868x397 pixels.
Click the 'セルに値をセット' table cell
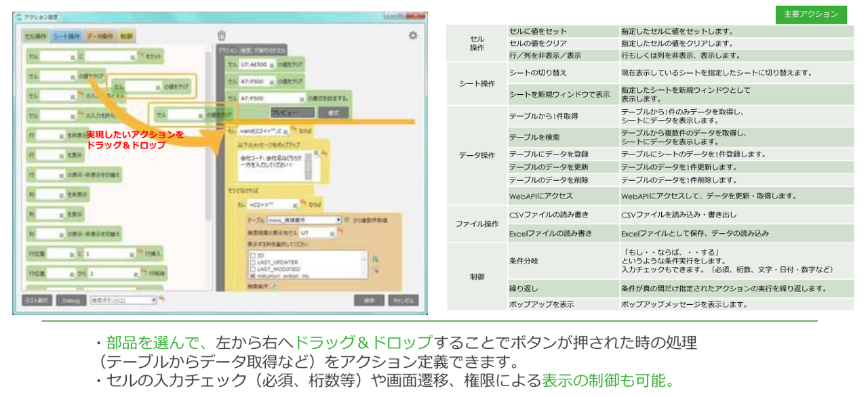click(x=564, y=31)
